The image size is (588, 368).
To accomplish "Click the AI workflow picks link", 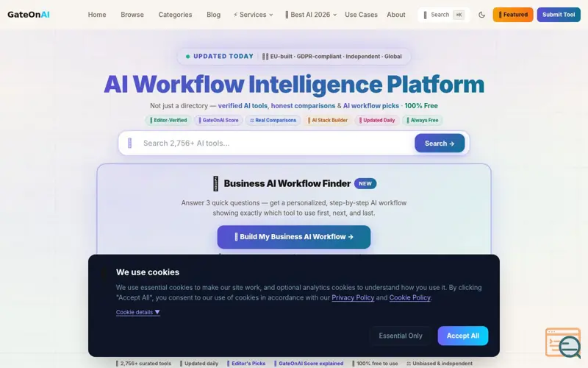I will pos(371,106).
